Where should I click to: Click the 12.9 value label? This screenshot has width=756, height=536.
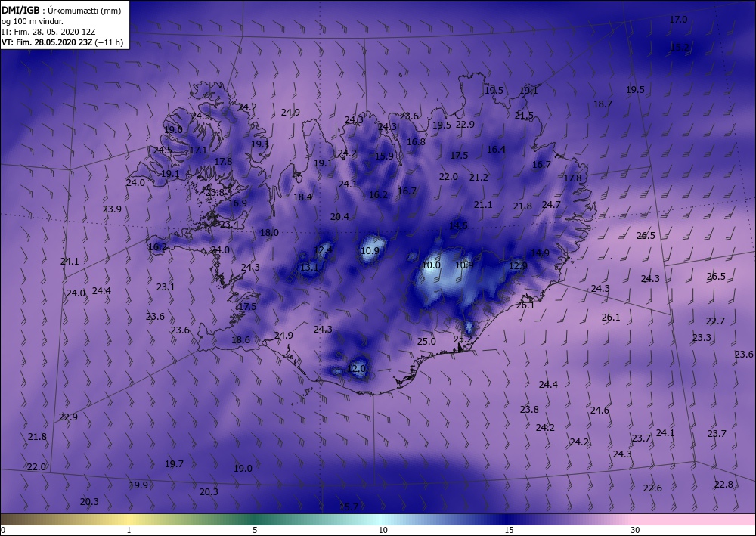pos(518,265)
